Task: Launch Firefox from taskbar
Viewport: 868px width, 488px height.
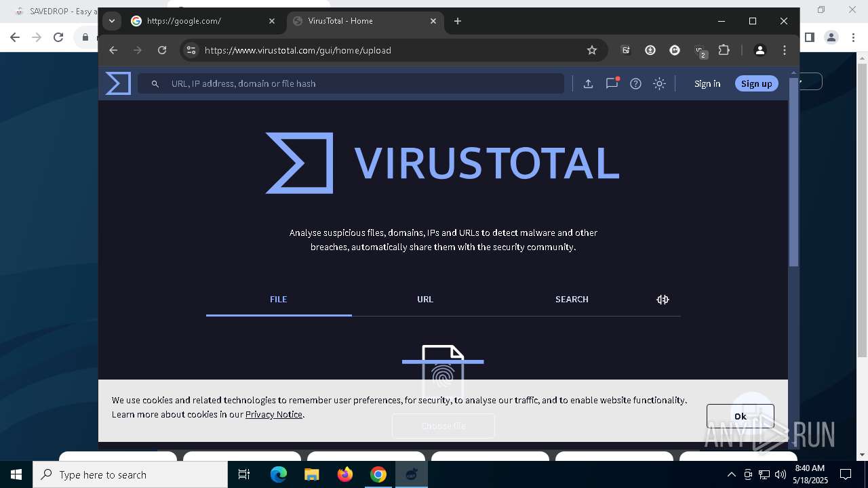Action: coord(345,474)
